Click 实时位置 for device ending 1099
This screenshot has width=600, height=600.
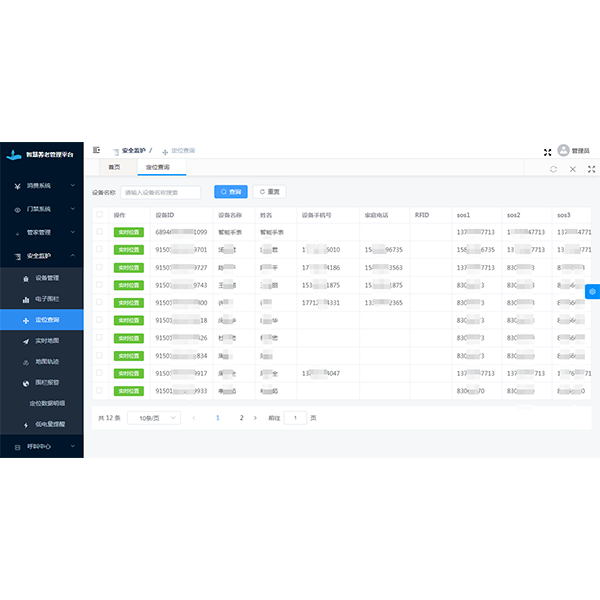point(129,232)
